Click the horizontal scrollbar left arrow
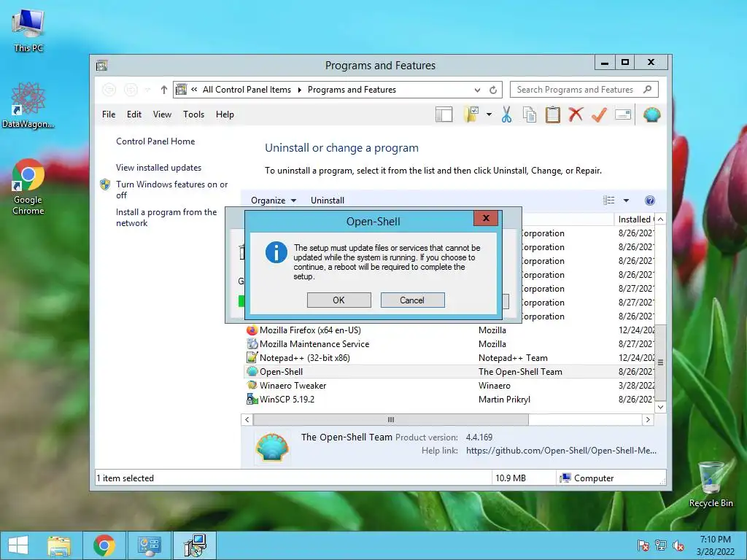This screenshot has height=560, width=747. pyautogui.click(x=247, y=419)
